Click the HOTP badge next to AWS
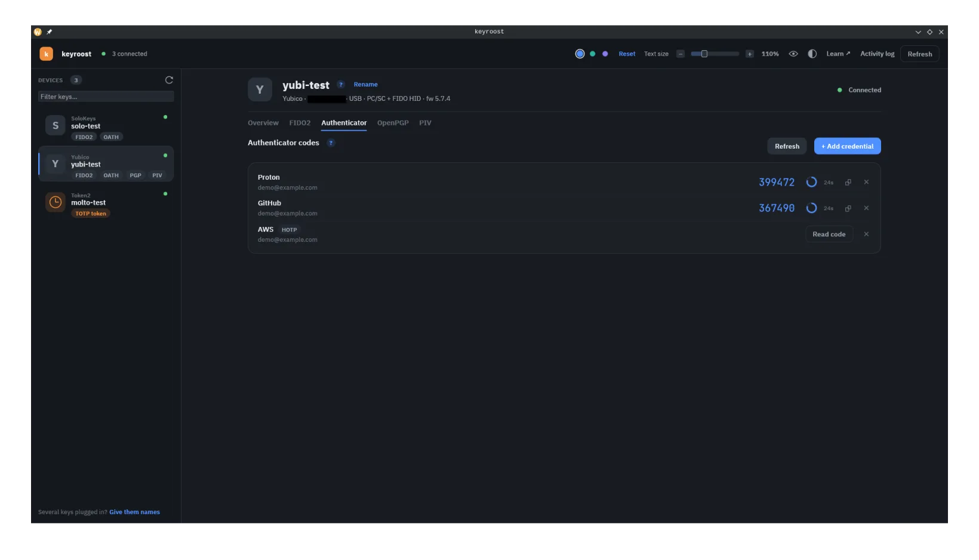The width and height of the screenshot is (979, 560). click(x=290, y=230)
